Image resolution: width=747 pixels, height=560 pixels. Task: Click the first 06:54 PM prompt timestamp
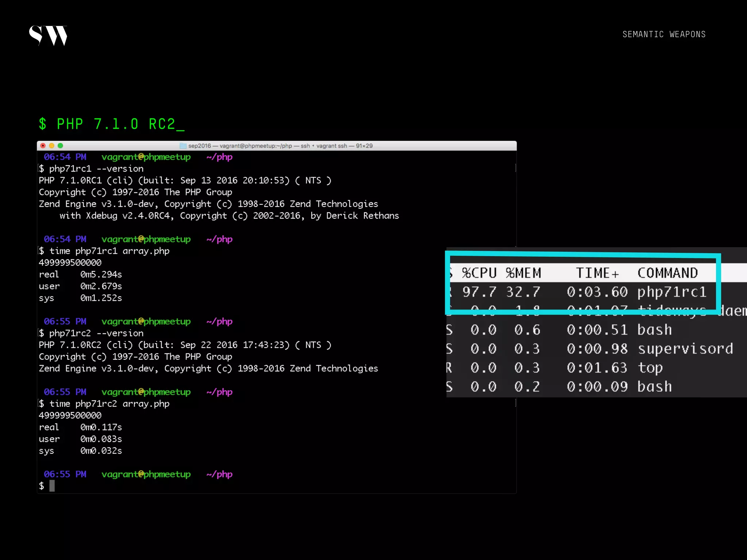tap(65, 157)
